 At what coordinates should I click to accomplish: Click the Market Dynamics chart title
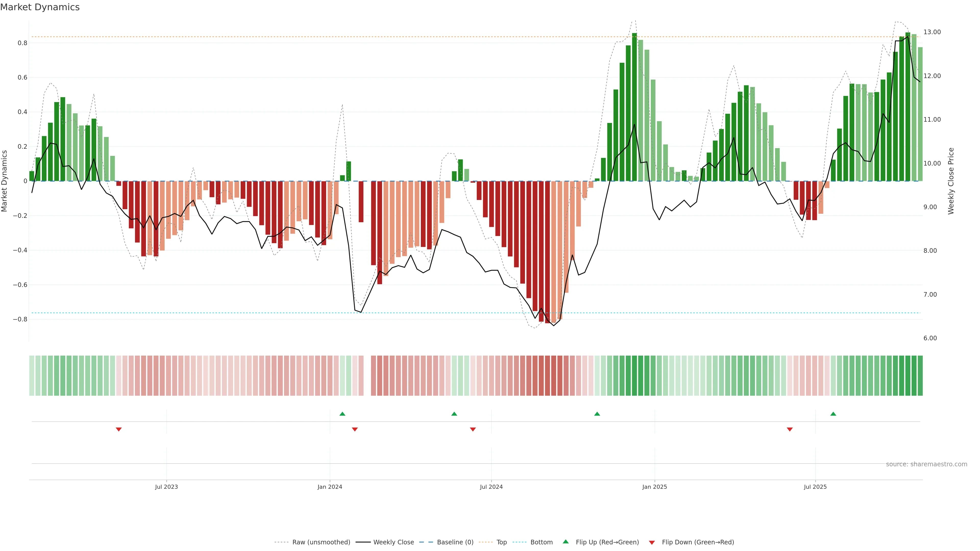point(40,7)
